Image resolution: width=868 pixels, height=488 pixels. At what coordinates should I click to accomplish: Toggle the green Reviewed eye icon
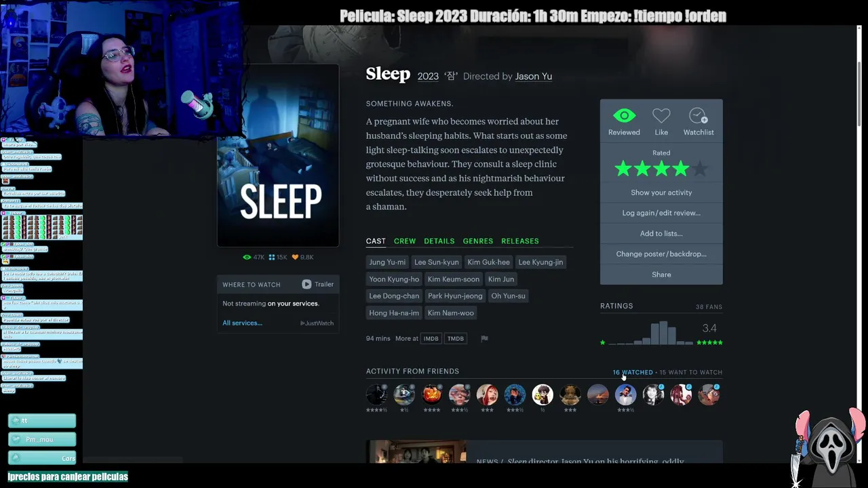624,116
